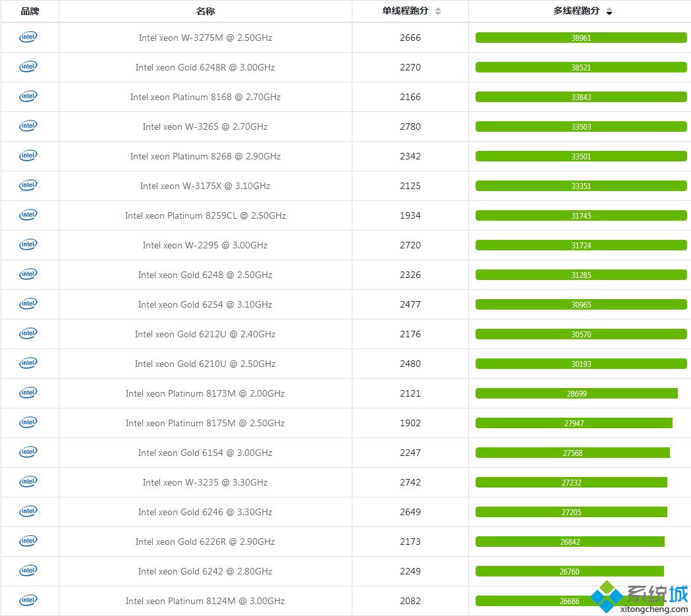
Task: Click Intel logo in W-3265 row
Action: click(28, 126)
